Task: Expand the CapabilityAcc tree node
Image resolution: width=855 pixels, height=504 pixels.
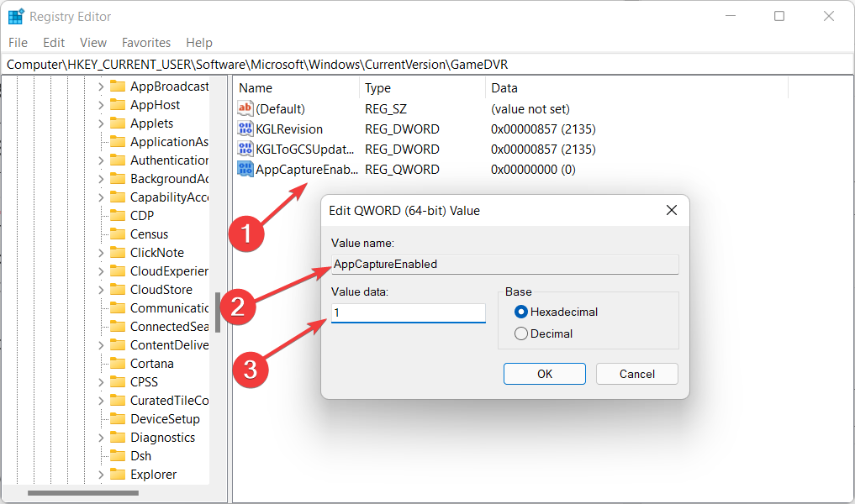Action: (101, 197)
